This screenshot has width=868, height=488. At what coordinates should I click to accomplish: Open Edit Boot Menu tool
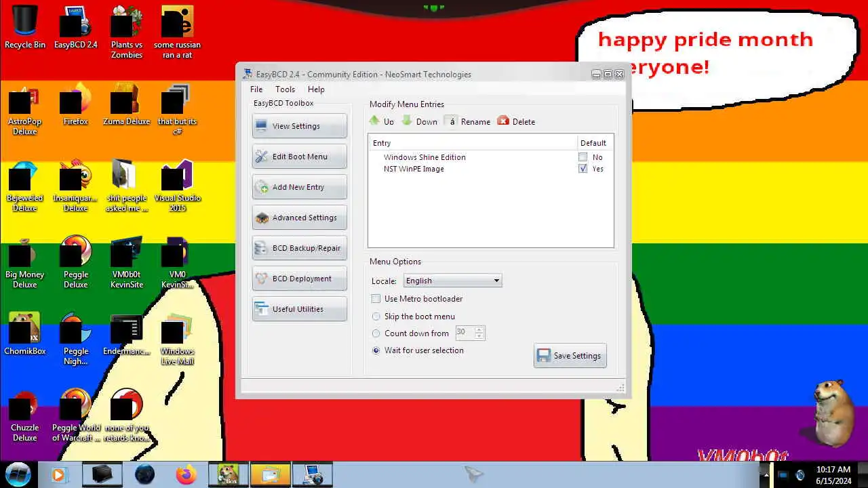(x=299, y=157)
